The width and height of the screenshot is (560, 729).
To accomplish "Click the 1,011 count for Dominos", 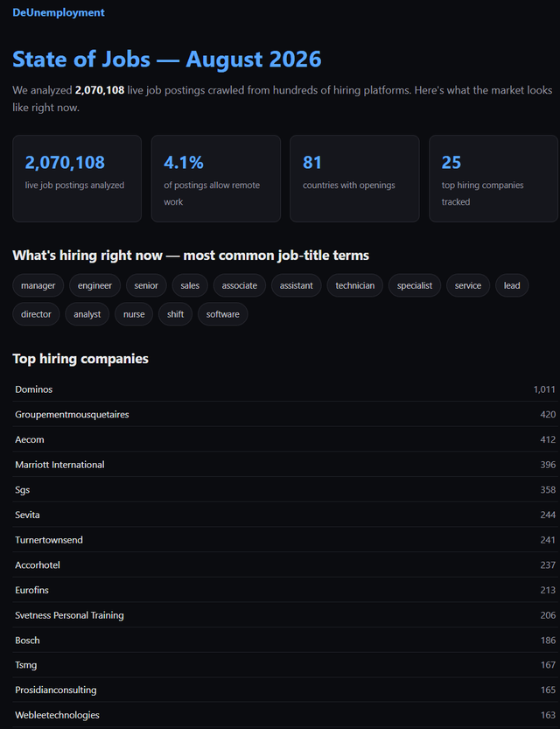I will (x=544, y=389).
